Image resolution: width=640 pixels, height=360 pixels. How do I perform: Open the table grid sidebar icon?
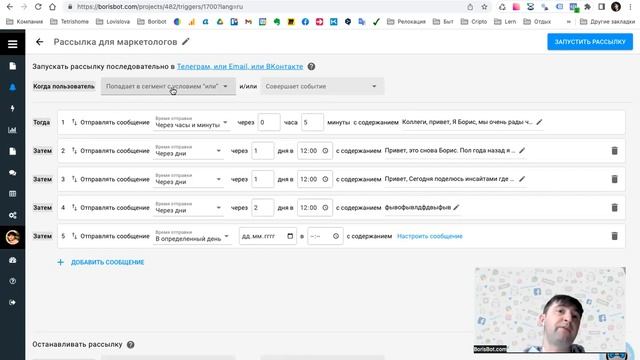click(x=12, y=194)
